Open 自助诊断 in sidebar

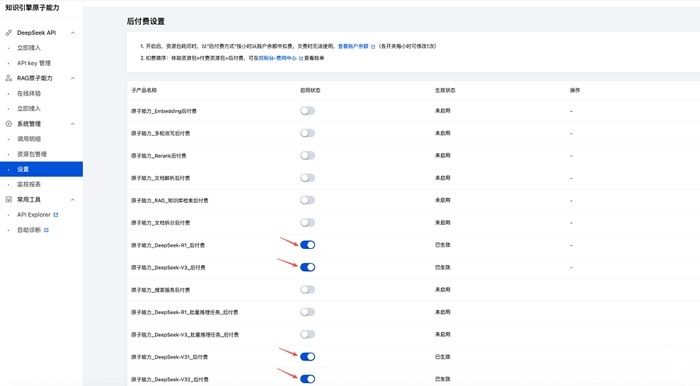tap(29, 230)
